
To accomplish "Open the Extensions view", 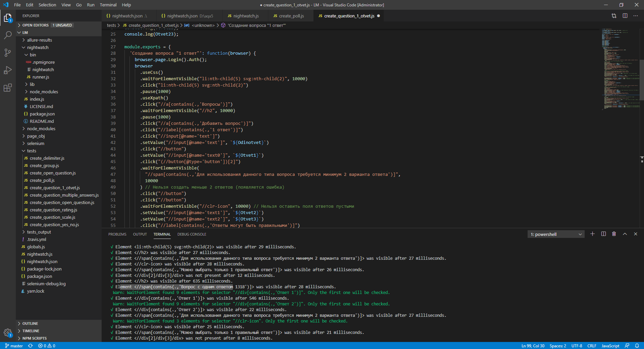I will 8,88.
